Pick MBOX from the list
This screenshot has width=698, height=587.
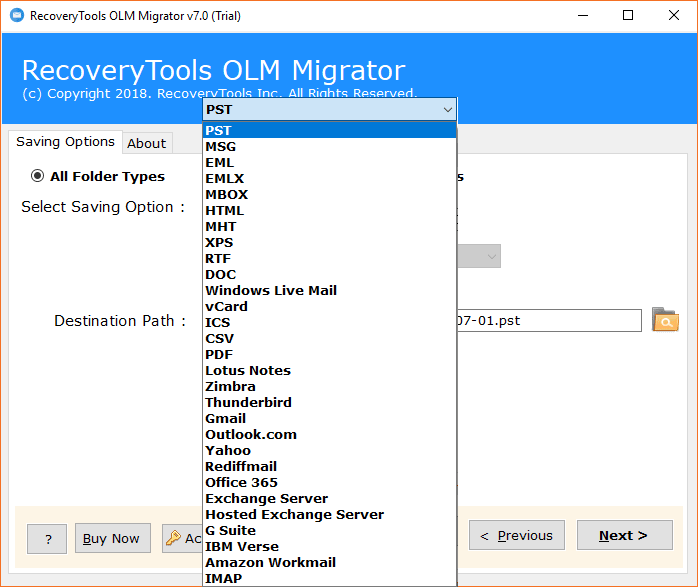coord(329,194)
